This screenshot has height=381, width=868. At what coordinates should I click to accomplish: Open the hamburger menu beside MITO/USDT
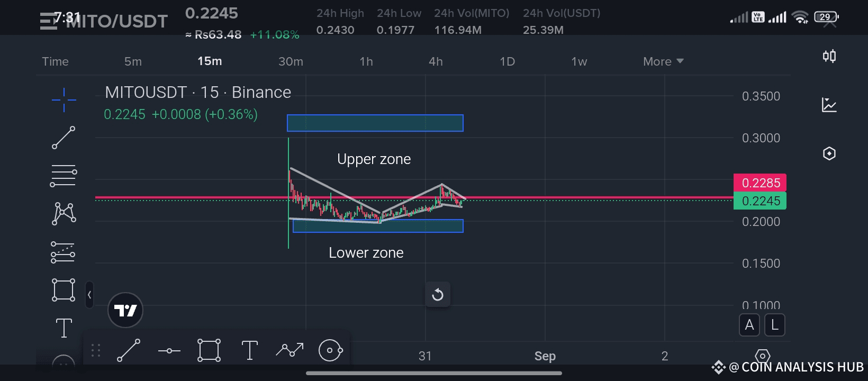[48, 21]
